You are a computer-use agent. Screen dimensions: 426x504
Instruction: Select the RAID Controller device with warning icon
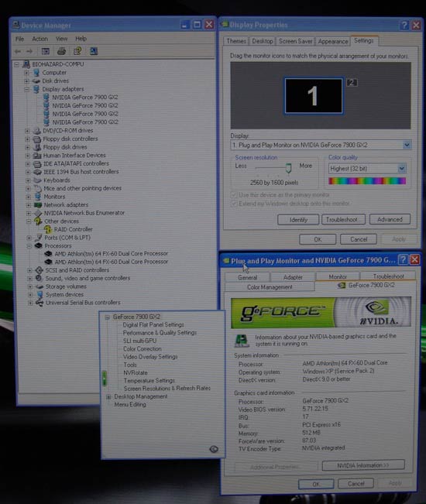tap(73, 229)
